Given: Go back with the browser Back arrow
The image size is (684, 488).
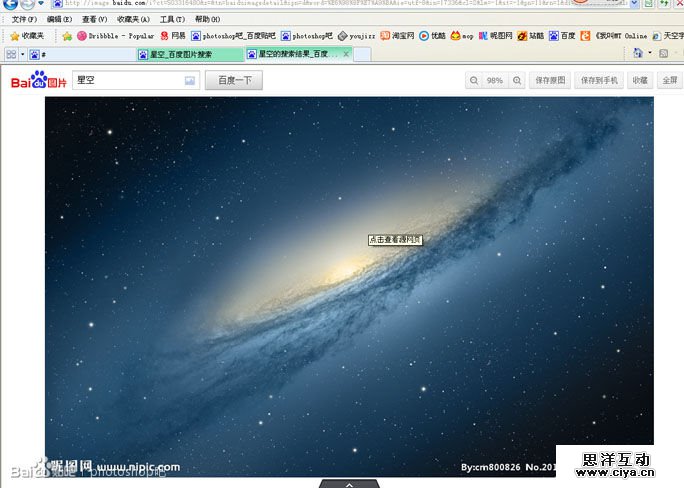Looking at the screenshot, I should click(x=10, y=4).
